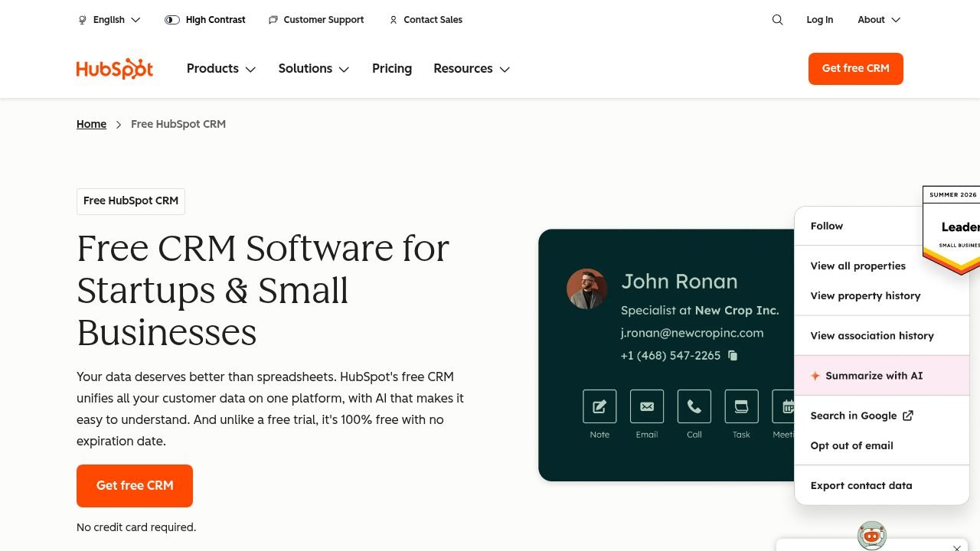
Task: Click John Ronan's profile photo
Action: point(586,289)
